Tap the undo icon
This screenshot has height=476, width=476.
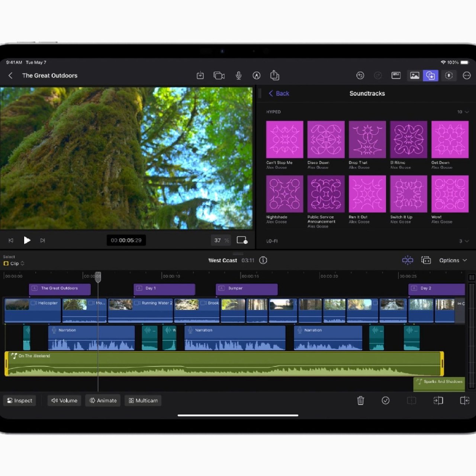(x=360, y=75)
